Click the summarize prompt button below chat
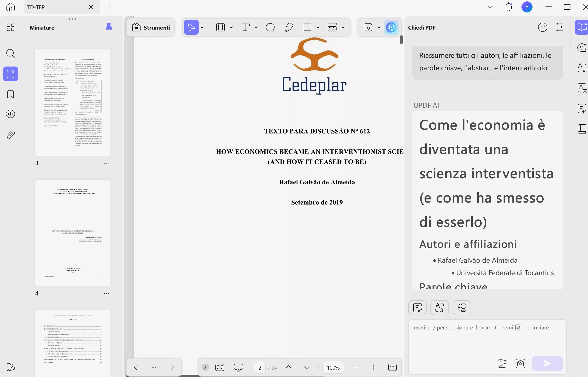 (417, 308)
